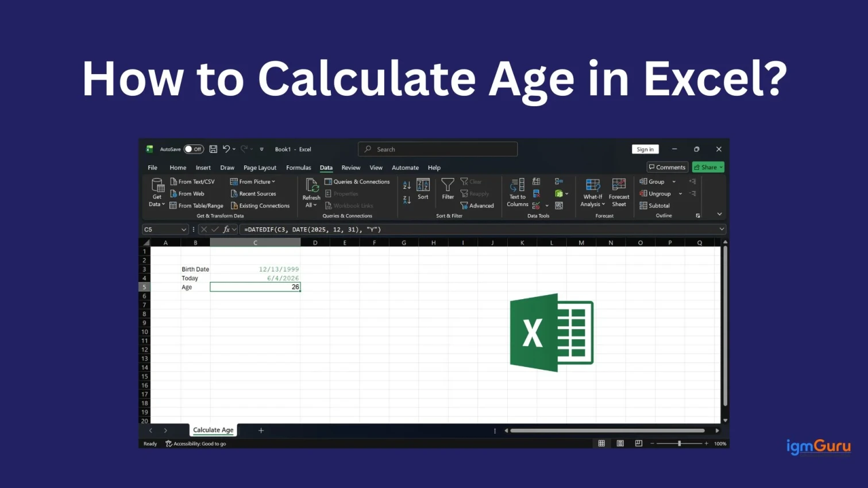Open the File menu

(x=152, y=168)
